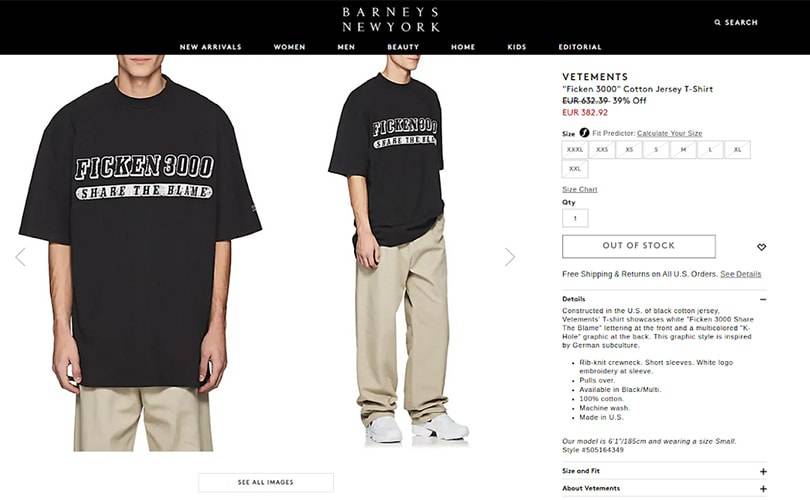The height and width of the screenshot is (500, 810).
Task: Collapse the Details section
Action: click(x=763, y=299)
